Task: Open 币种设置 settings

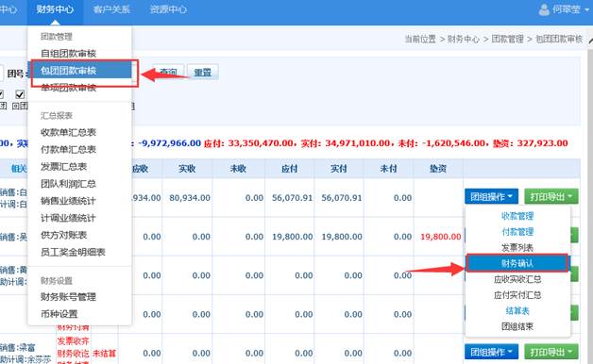Action: coord(59,314)
